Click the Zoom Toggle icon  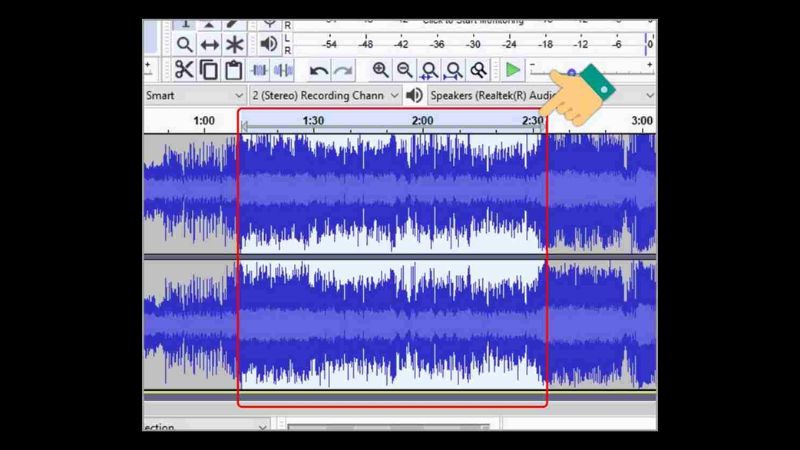point(478,70)
